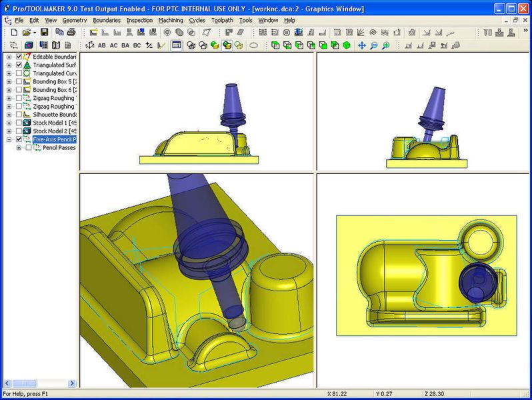Select the first green cube view icon
532x400 pixels.
275,45
